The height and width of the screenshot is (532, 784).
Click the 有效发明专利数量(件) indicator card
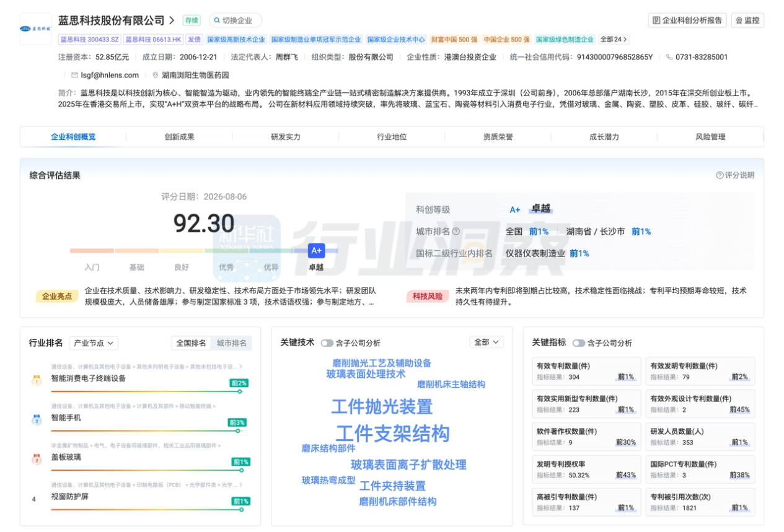pos(700,371)
